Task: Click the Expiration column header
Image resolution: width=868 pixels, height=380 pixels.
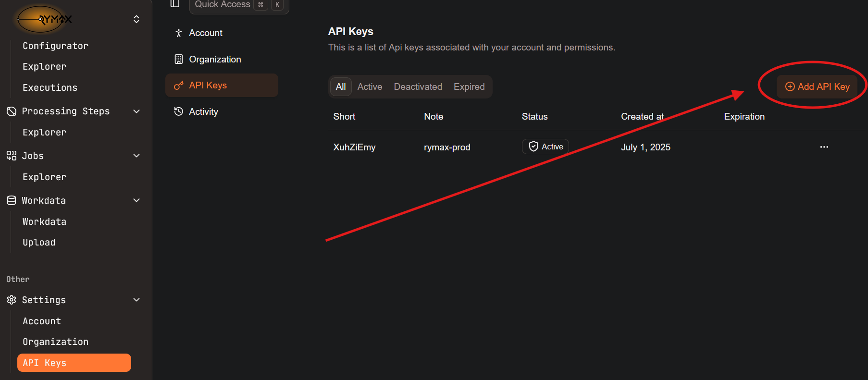Action: click(744, 116)
